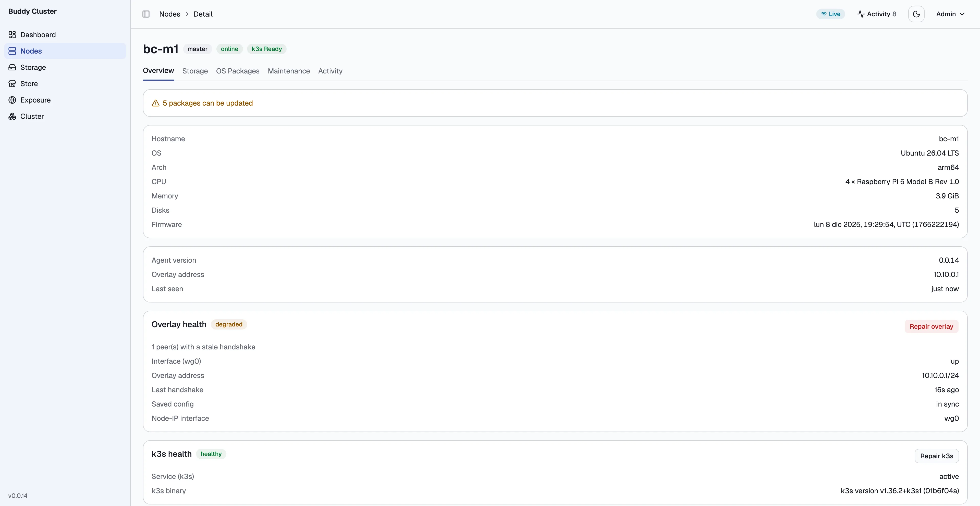Navigate to Exposure in sidebar

[65, 100]
